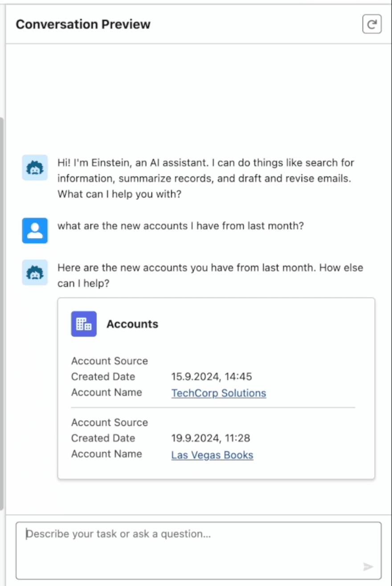Click the 19.9.2024, 11:28 created date
Viewport: 392px width, 586px height.
(211, 438)
